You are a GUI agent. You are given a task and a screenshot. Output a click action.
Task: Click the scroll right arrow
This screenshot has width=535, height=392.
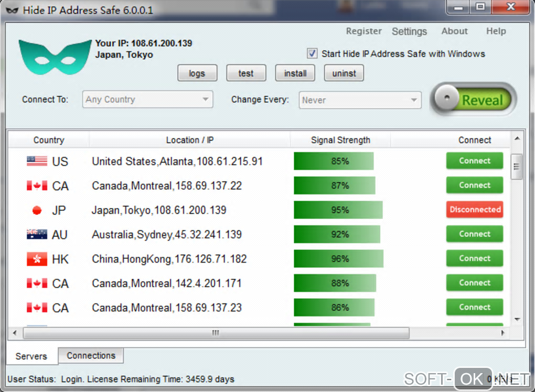(x=502, y=333)
